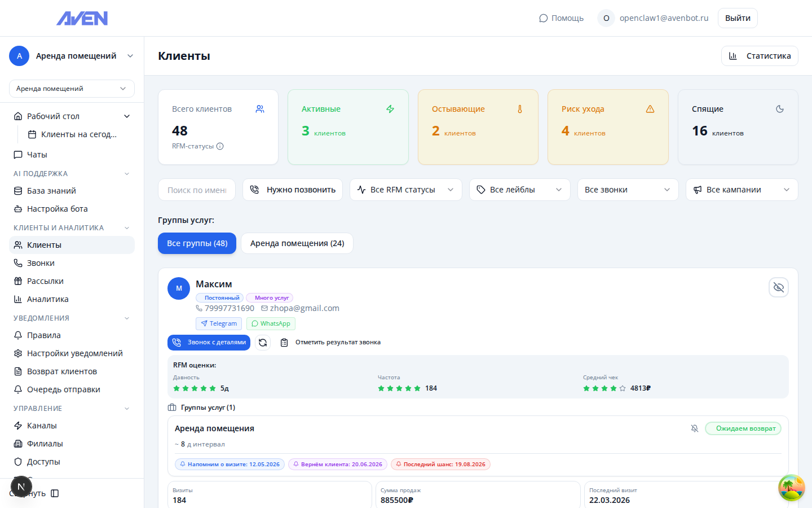Click the RFM statuses info icon
This screenshot has width=812, height=508.
[220, 146]
